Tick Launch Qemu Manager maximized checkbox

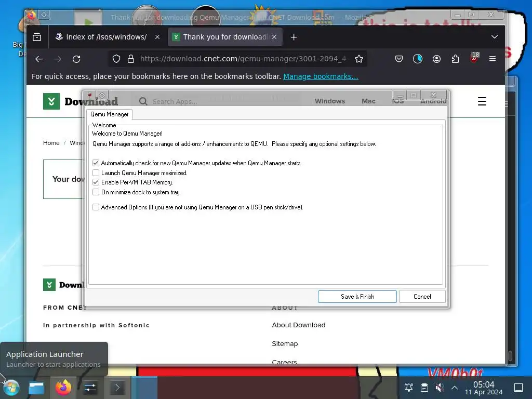pyautogui.click(x=96, y=172)
